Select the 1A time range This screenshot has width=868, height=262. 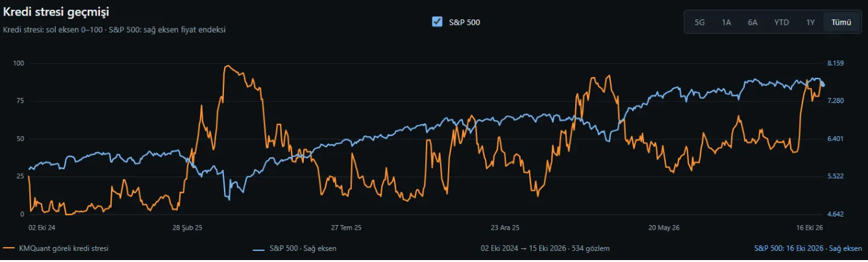(726, 22)
